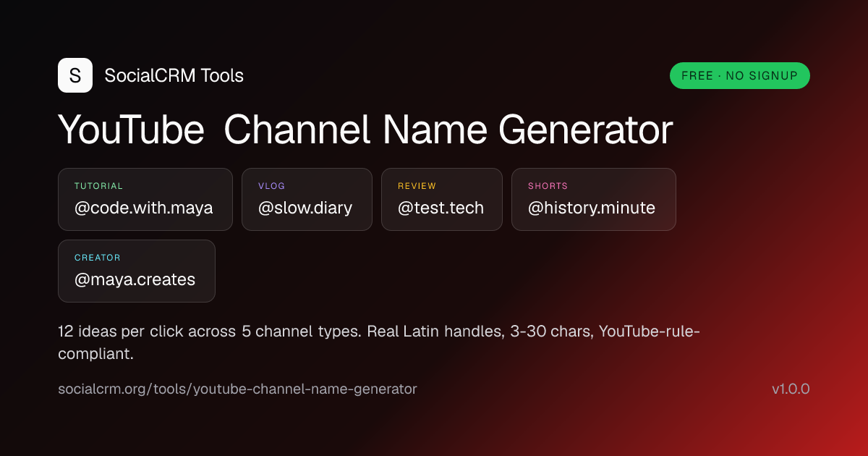The height and width of the screenshot is (456, 868).
Task: Select the @code.with.maya tutorial card
Action: 145,200
